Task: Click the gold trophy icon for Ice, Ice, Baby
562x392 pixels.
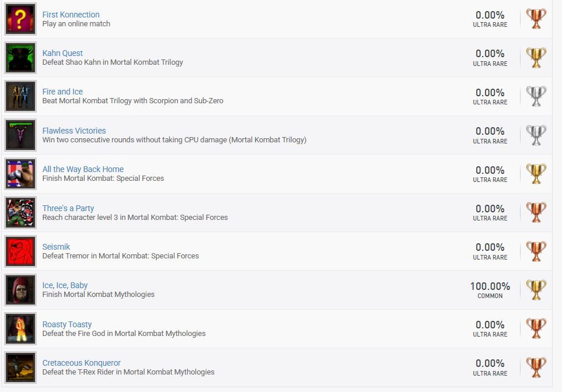Action: pyautogui.click(x=536, y=289)
